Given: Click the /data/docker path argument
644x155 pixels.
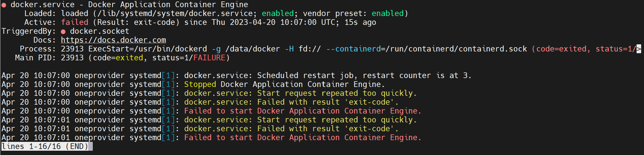Looking at the screenshot, I should pos(253,49).
